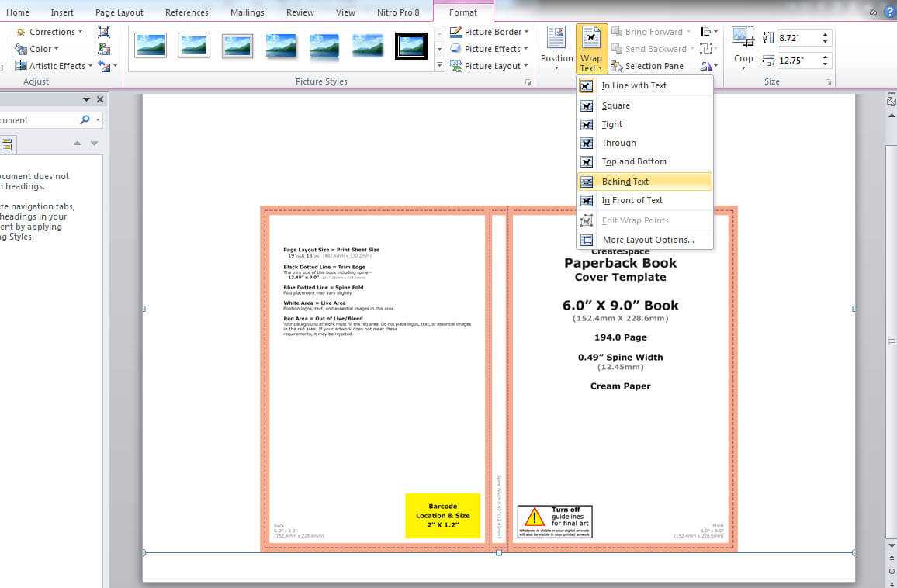Open the Picture Effects menu

tap(490, 48)
